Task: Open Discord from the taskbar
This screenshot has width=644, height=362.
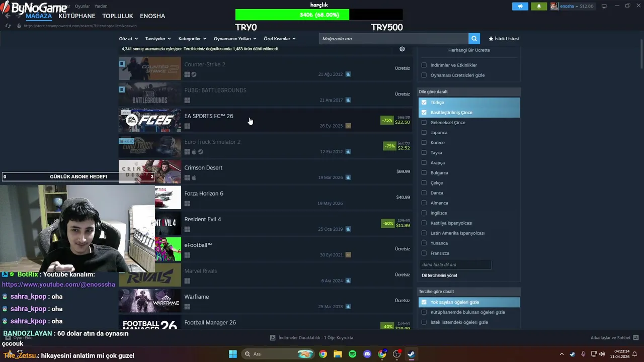Action: (x=367, y=354)
